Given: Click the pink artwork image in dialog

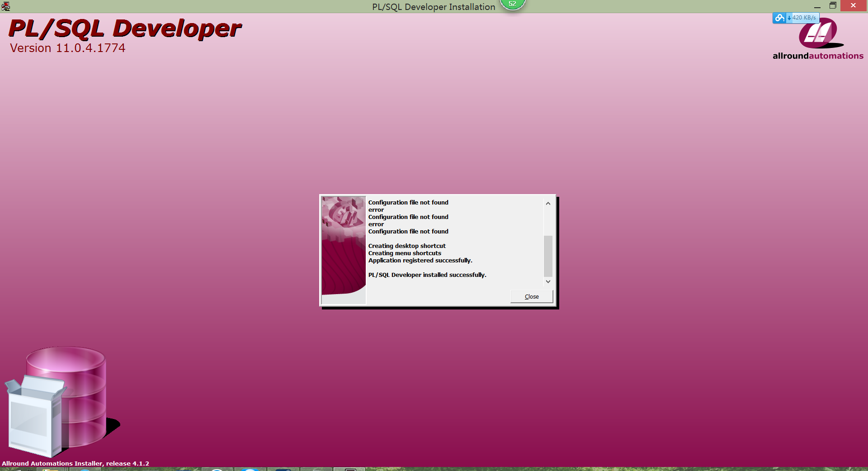Looking at the screenshot, I should [344, 250].
